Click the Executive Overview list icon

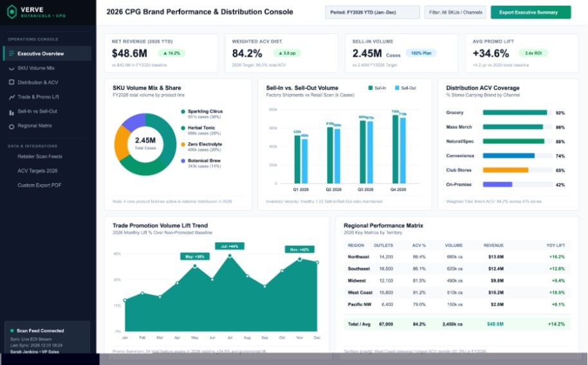pyautogui.click(x=11, y=53)
